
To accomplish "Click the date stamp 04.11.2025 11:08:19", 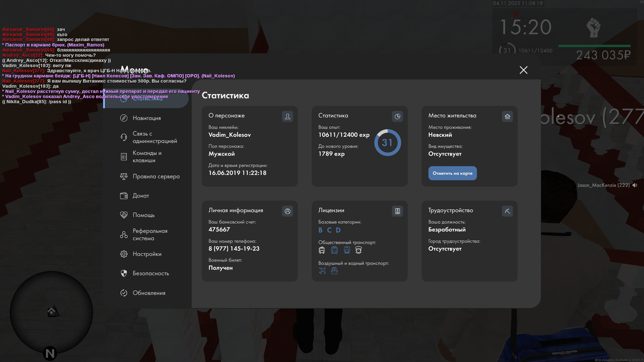I will coord(518,3).
